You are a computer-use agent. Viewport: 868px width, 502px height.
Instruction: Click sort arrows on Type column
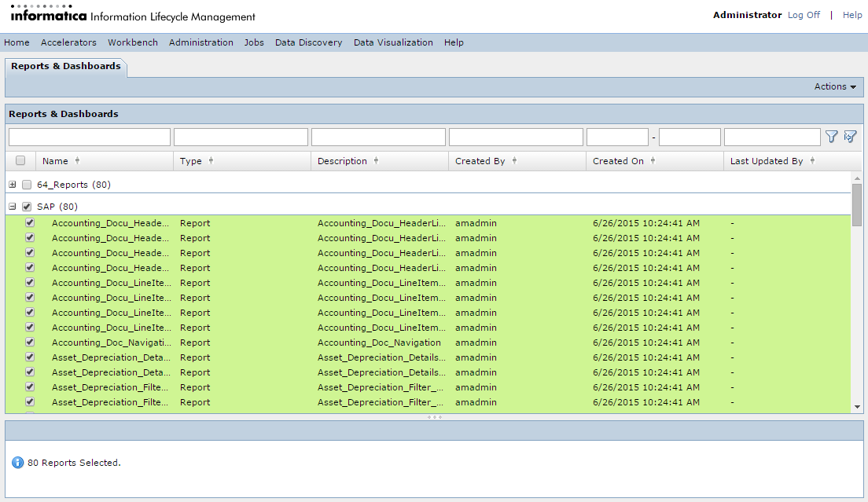point(211,161)
